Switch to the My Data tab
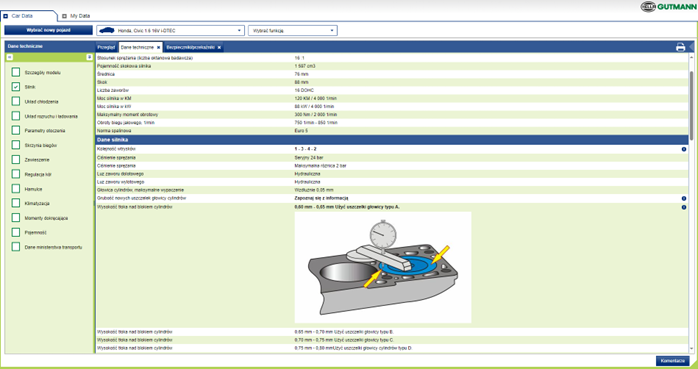 pos(77,16)
